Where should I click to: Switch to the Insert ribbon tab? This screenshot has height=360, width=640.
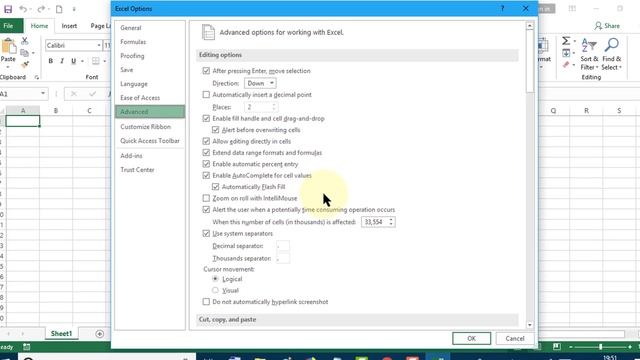point(69,26)
